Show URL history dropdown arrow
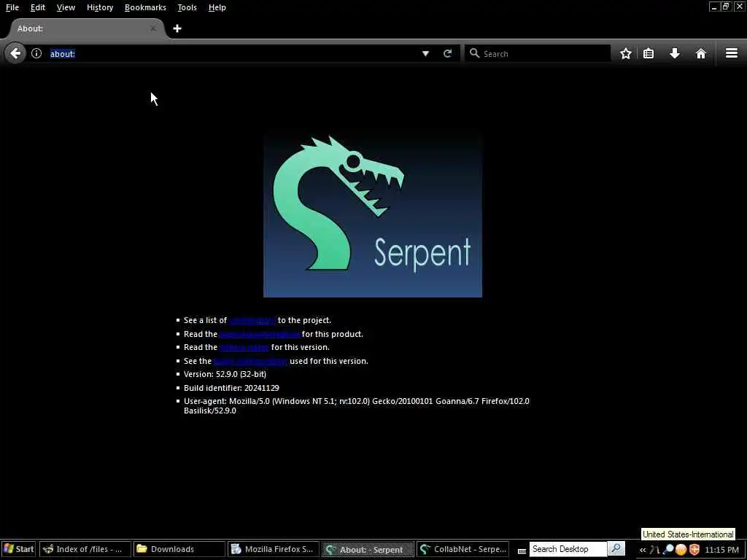This screenshot has width=747, height=560. (x=425, y=54)
